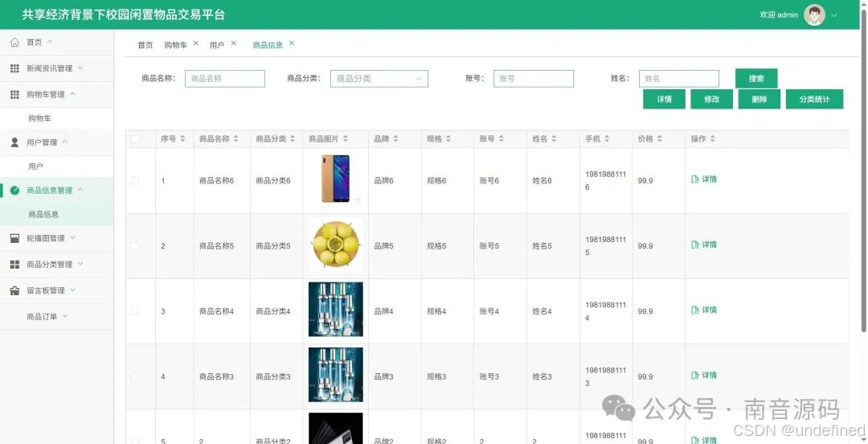Click the 商品信息管理 green circle icon
868x444 pixels.
click(15, 190)
